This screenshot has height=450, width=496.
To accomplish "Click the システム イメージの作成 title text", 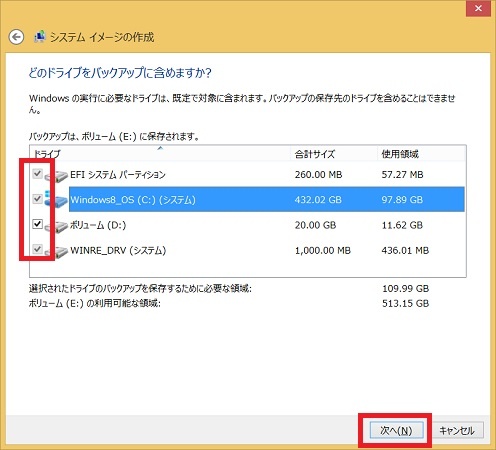I will click(102, 37).
